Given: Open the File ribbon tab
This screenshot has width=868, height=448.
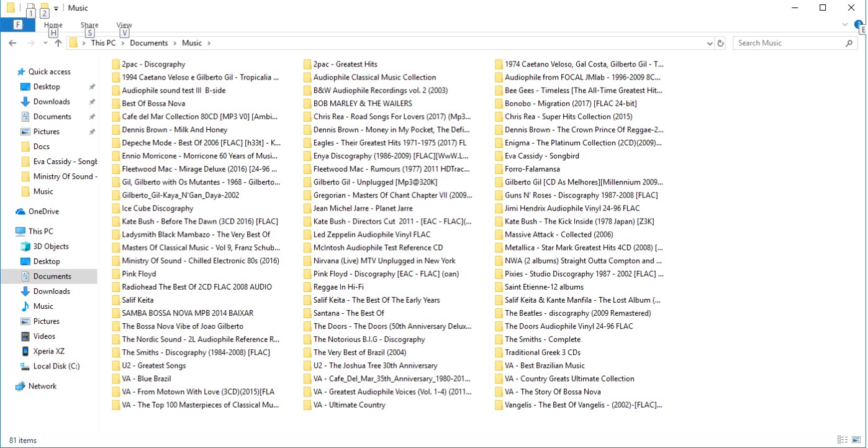Looking at the screenshot, I should pos(17,25).
